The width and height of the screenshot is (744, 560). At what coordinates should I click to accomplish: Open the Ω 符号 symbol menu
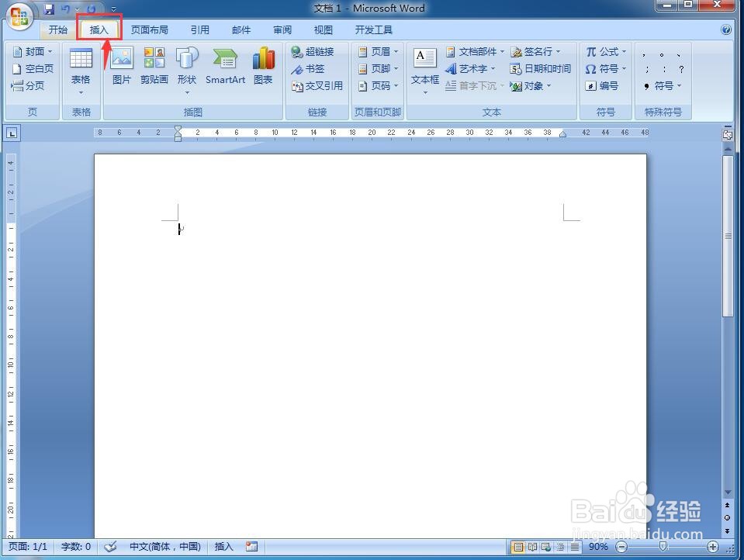(606, 69)
